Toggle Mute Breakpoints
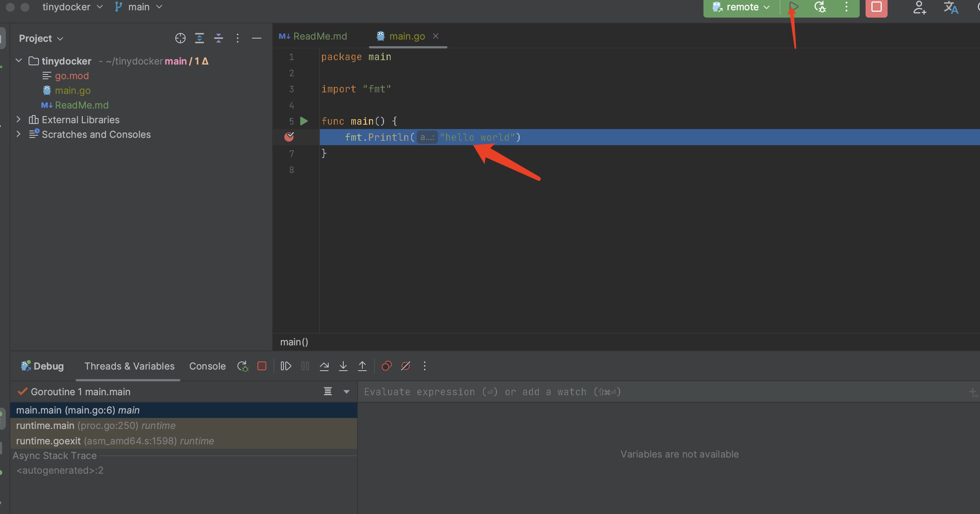The width and height of the screenshot is (980, 514). click(406, 366)
